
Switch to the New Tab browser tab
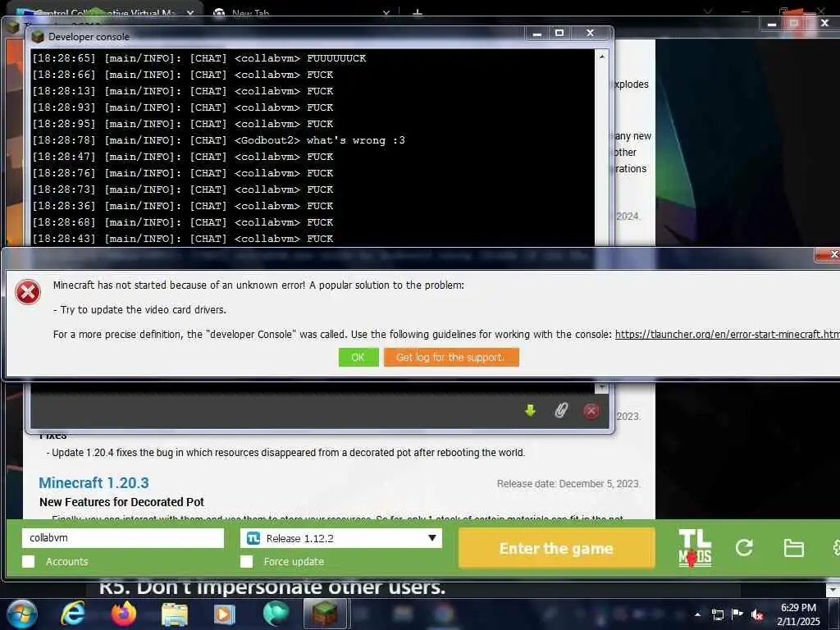[300, 11]
